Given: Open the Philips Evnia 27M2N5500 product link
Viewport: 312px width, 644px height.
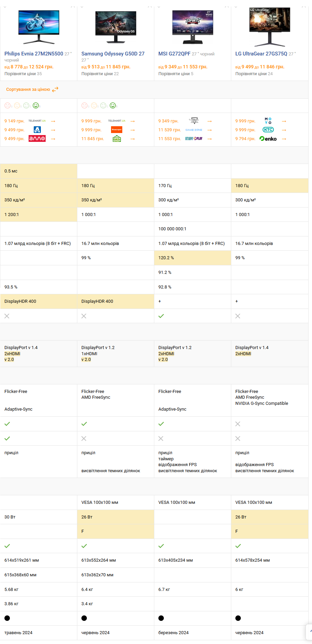Looking at the screenshot, I should click(34, 54).
